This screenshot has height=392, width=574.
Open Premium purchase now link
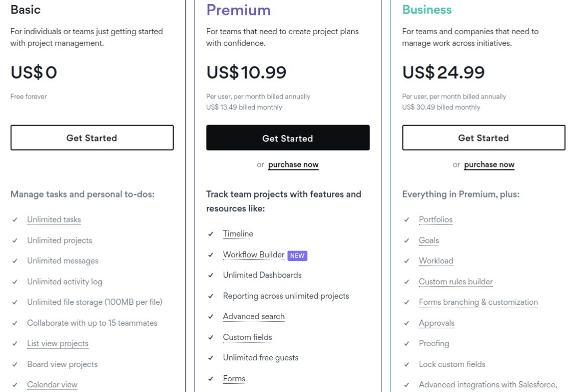293,165
